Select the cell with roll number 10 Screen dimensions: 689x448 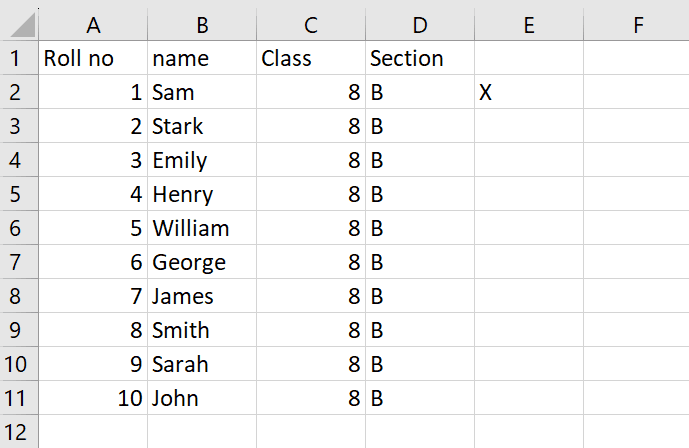[93, 398]
